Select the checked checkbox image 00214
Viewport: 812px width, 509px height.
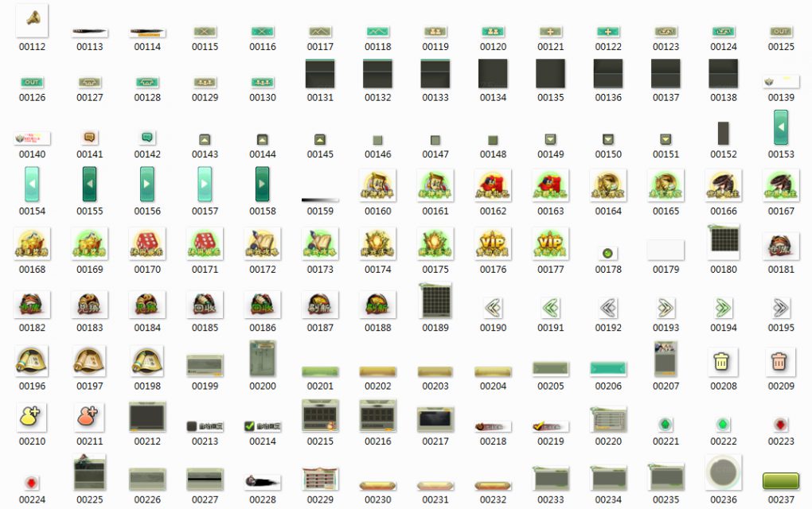(262, 426)
